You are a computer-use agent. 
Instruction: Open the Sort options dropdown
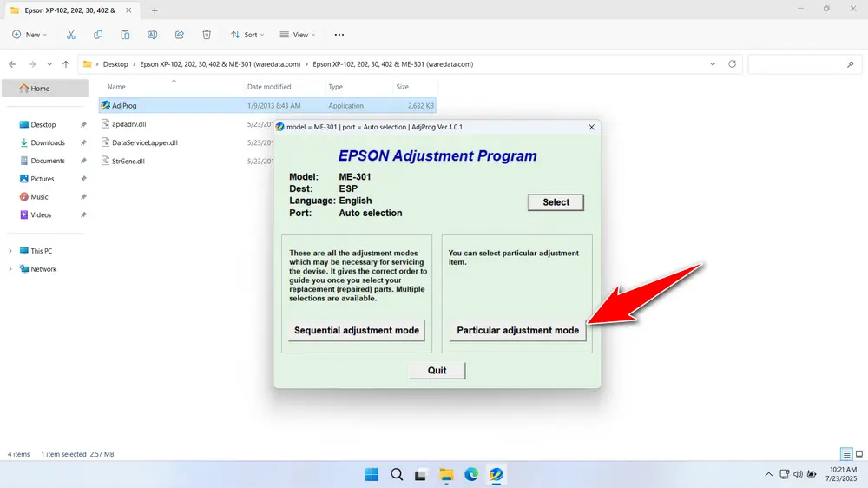(247, 35)
